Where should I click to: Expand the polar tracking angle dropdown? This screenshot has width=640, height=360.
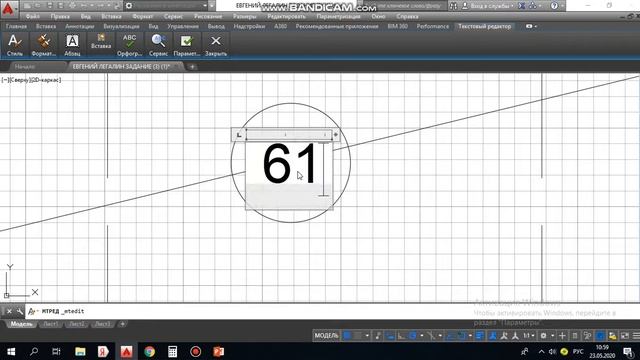(x=422, y=336)
